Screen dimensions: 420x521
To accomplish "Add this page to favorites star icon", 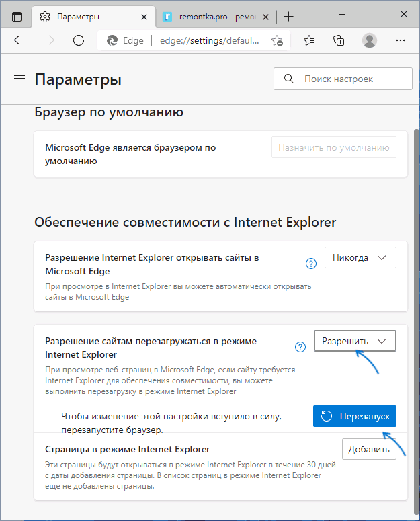I will click(x=277, y=40).
